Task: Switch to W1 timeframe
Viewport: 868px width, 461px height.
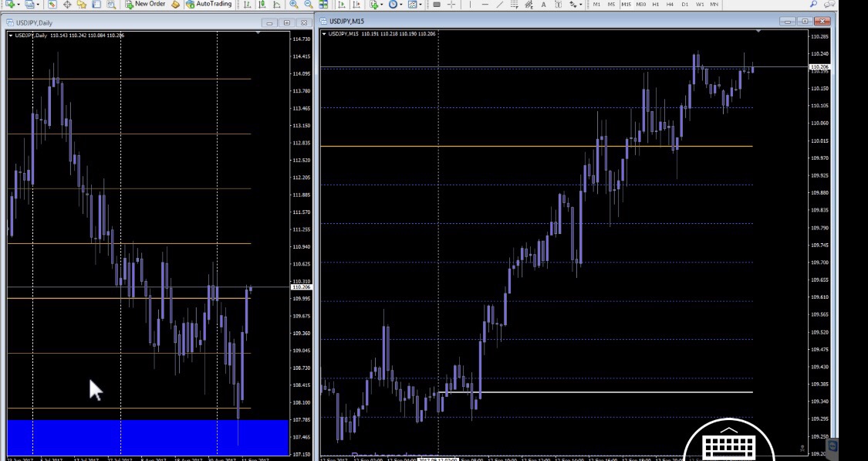Action: [x=700, y=4]
